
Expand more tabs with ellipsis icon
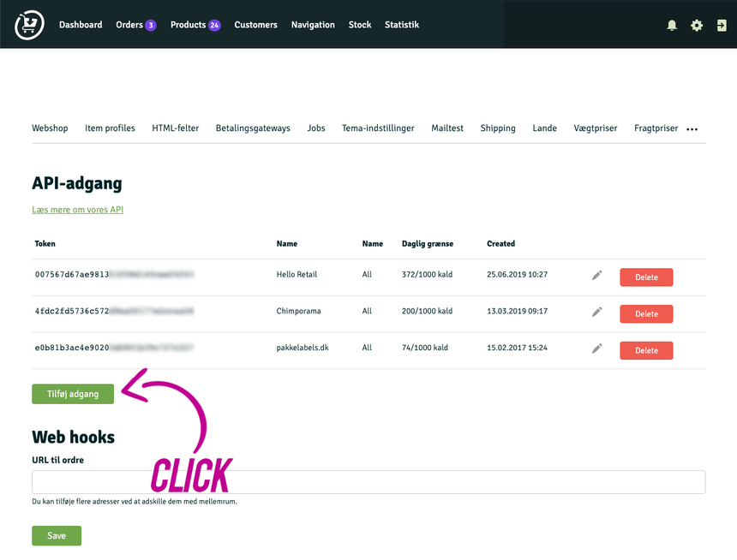pyautogui.click(x=692, y=129)
